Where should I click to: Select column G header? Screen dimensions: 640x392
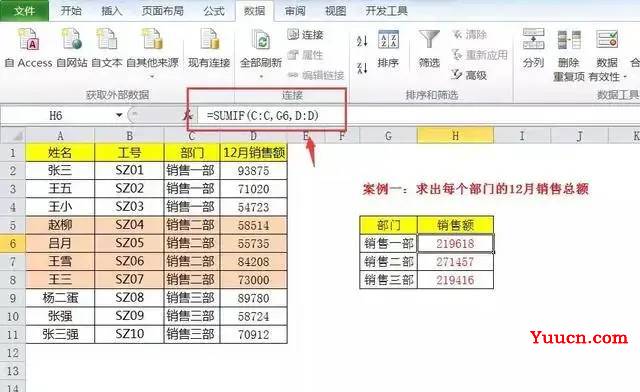(x=388, y=136)
